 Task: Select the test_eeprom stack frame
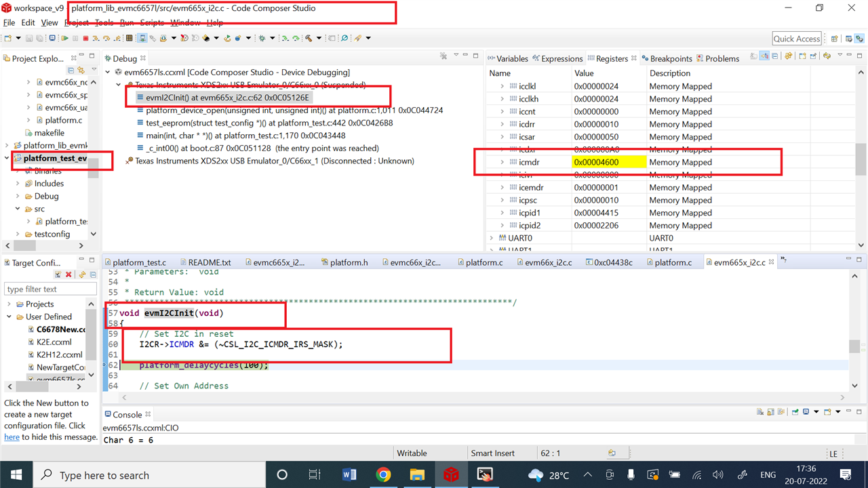click(264, 123)
